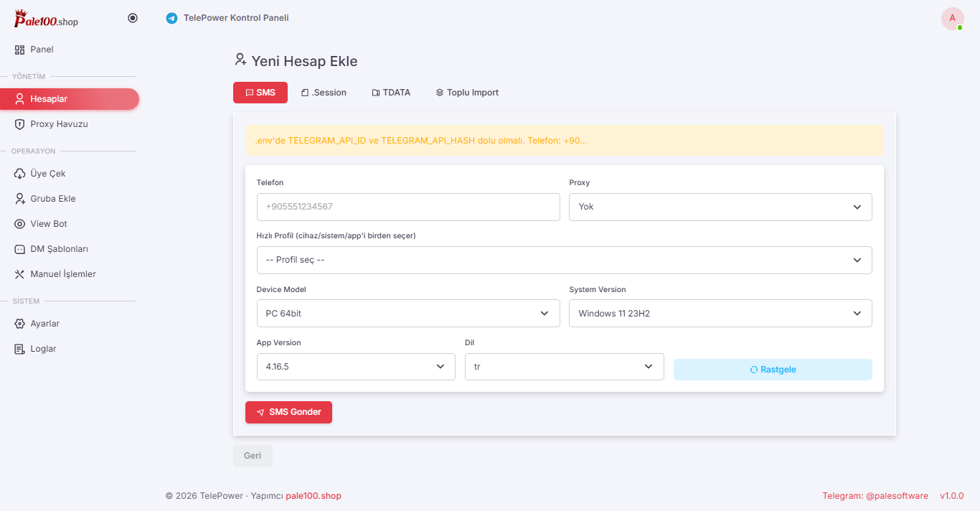This screenshot has height=511, width=980.
Task: Open Proxy Havuzu menu item
Action: click(x=70, y=124)
